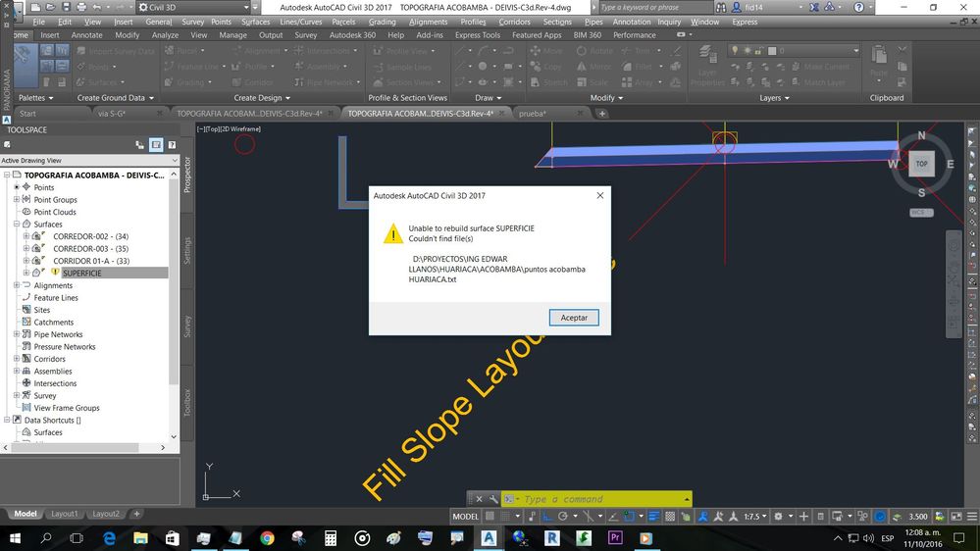Expand the Pipe Networks tree node
The image size is (980, 551).
coord(17,334)
